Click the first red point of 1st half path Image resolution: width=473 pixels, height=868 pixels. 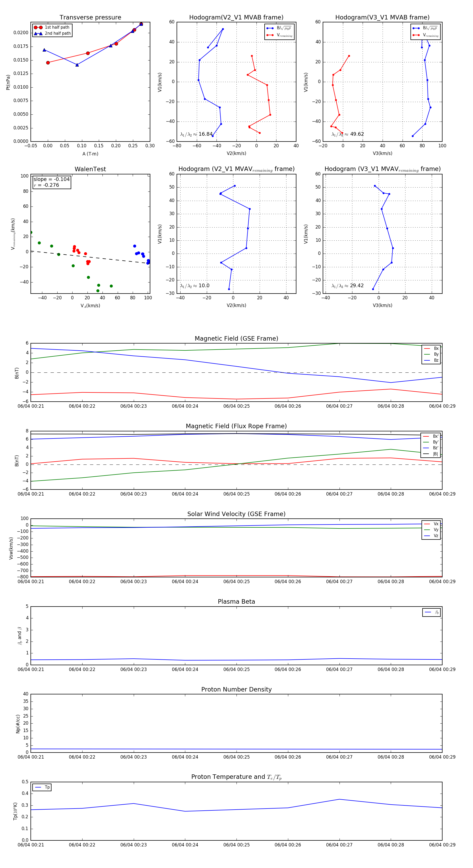point(48,63)
